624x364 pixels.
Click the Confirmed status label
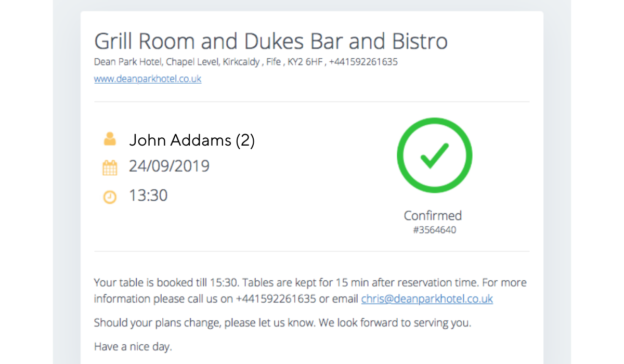coord(433,216)
